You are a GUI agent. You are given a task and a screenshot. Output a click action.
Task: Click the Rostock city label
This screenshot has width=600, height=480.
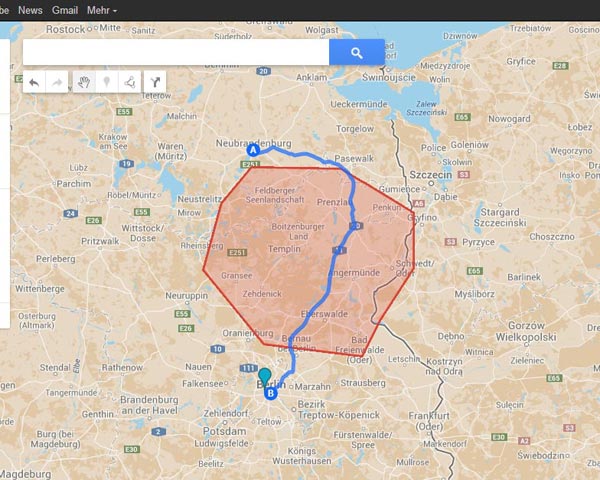[65, 29]
